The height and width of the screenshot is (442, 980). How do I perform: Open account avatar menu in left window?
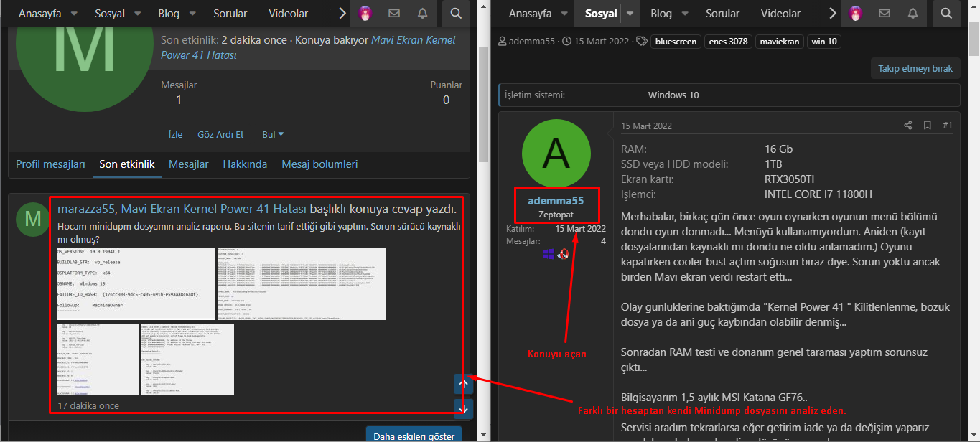pos(365,13)
